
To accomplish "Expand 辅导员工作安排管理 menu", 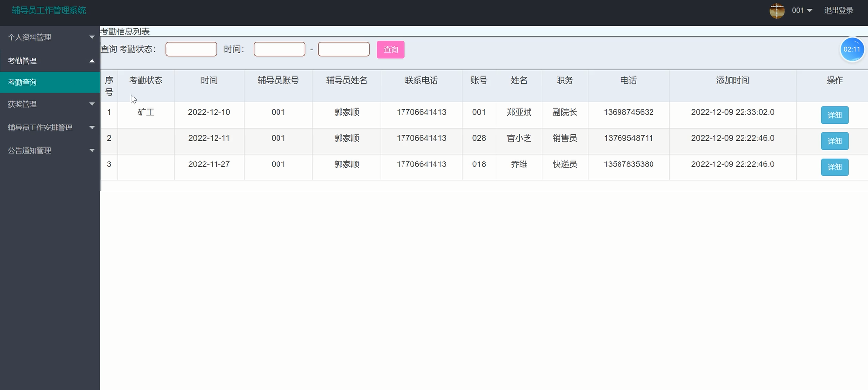I will (50, 127).
